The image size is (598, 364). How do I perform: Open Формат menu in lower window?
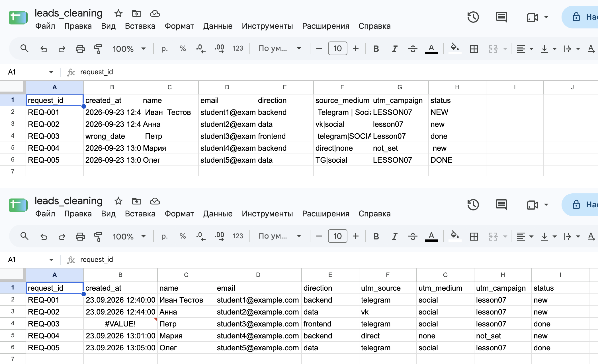click(x=179, y=214)
